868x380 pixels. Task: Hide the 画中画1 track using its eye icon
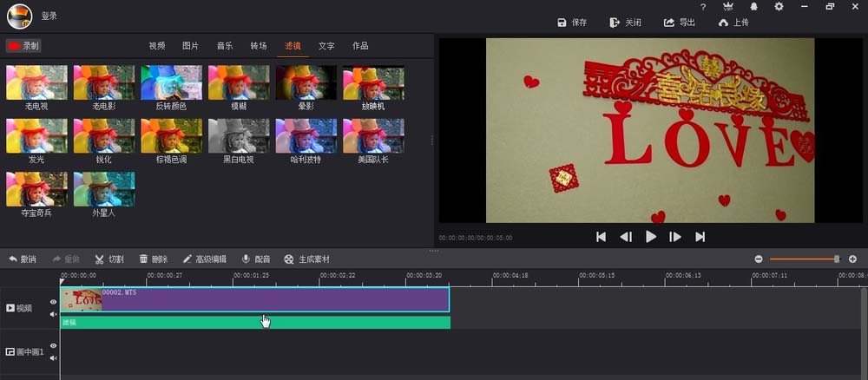tap(53, 345)
